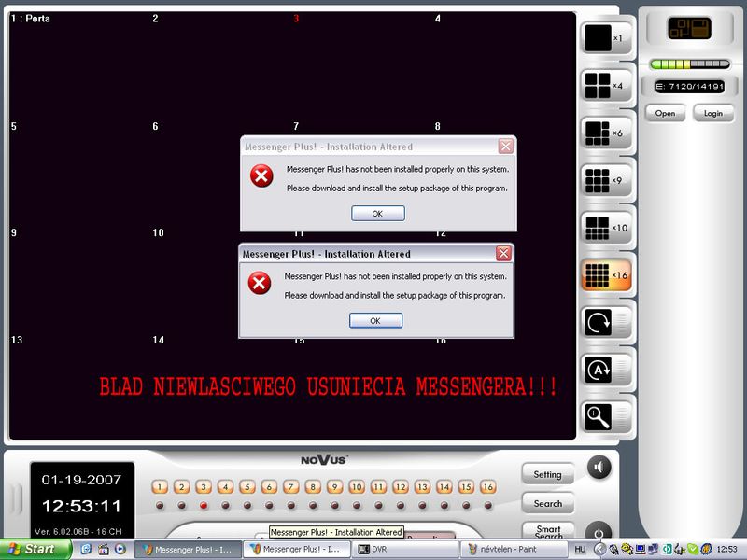
Task: Click the highlighted x16 grid layout
Action: click(606, 275)
